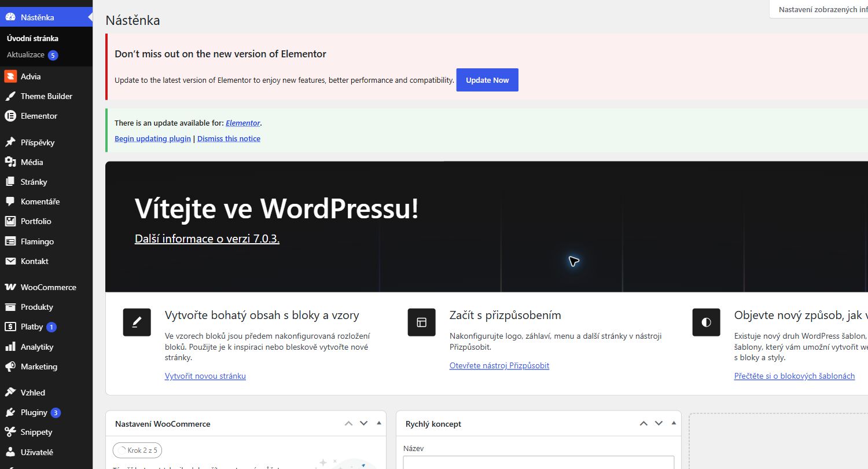868x469 pixels.
Task: Click the WooCommerce logo icon
Action: [10, 287]
